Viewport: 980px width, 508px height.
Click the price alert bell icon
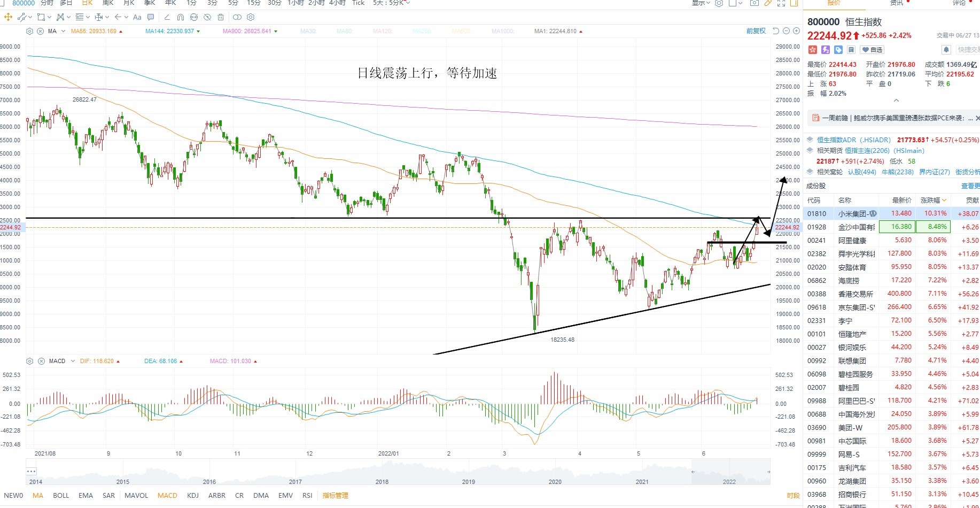coord(946,50)
